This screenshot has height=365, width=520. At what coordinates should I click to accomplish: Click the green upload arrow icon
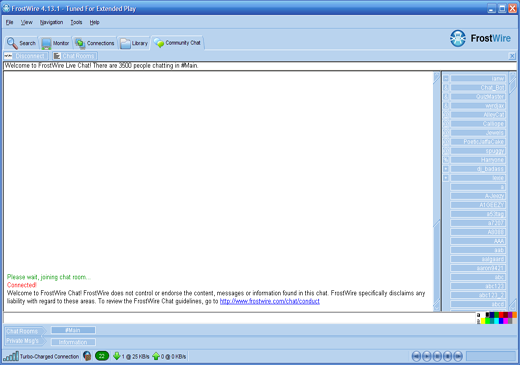click(156, 356)
